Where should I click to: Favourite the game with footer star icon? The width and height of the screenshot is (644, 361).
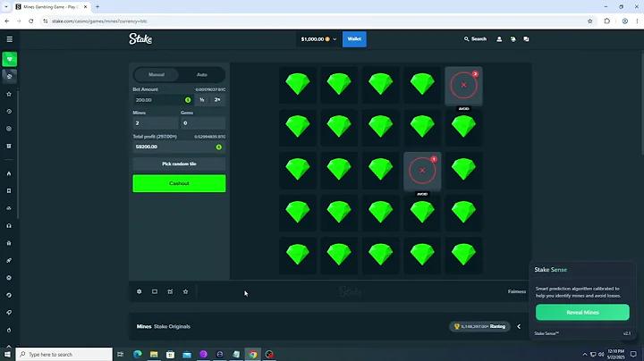186,291
